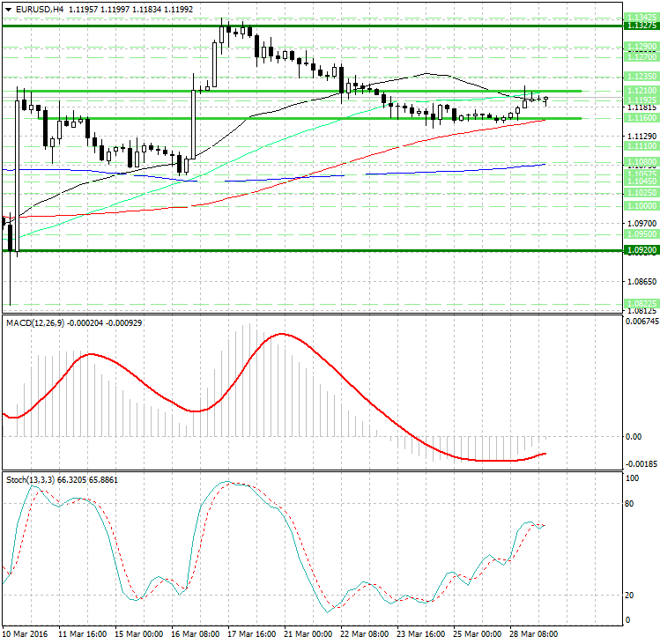Click the 1.13275 price level label
Screen dimensions: 660x644
641,26
